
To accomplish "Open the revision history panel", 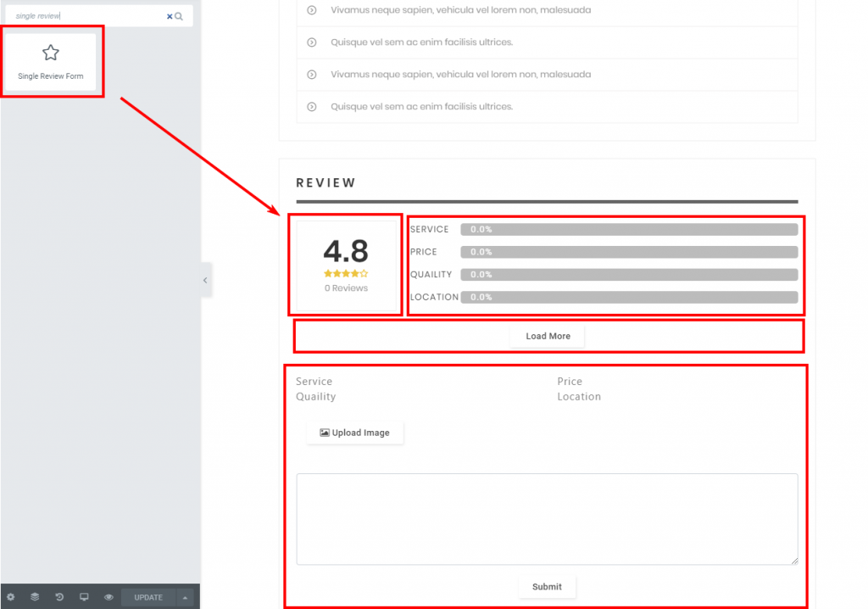I will 59,597.
